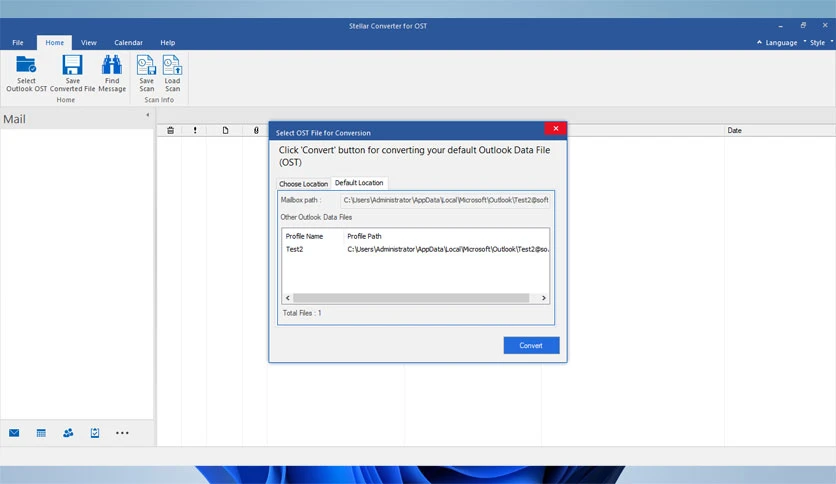Screen dimensions: 836x484
Task: Click the Total Files : 1 label
Action: tap(302, 313)
